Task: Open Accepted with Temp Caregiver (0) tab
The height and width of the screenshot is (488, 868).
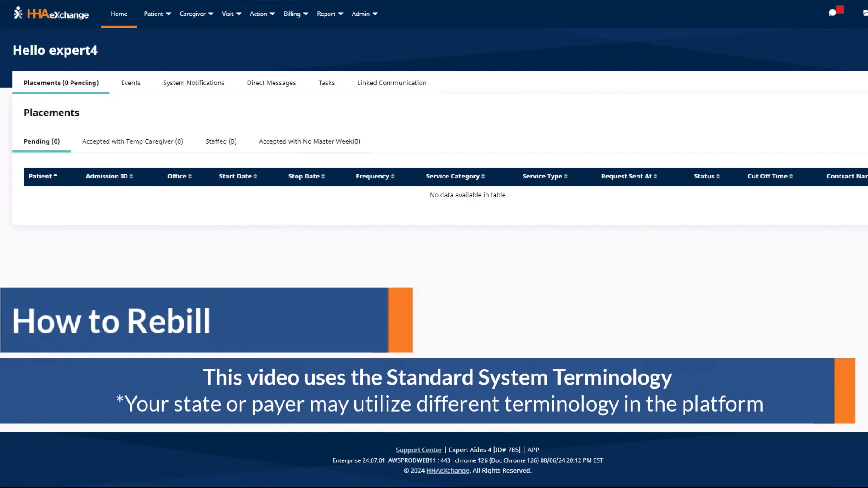Action: point(132,141)
